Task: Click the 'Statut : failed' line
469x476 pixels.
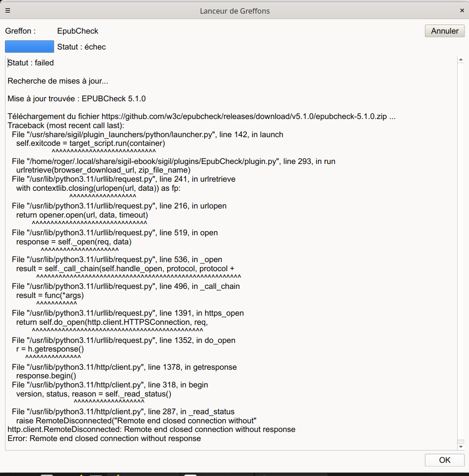Action: 31,63
